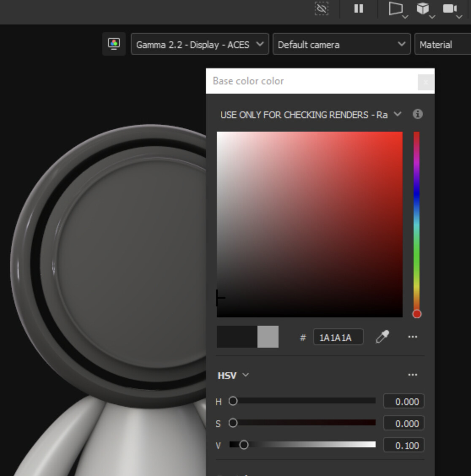The image size is (471, 476).
Task: Click the perspective view mode icon
Action: pos(395,9)
